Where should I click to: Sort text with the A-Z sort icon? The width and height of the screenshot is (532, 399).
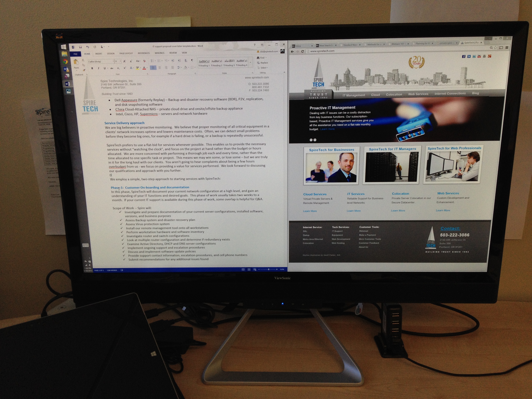pyautogui.click(x=186, y=61)
